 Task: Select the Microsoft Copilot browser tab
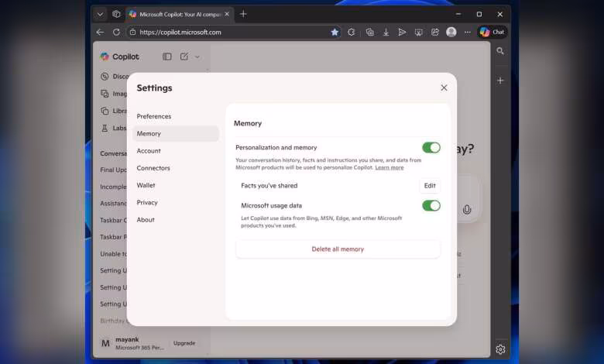[180, 14]
